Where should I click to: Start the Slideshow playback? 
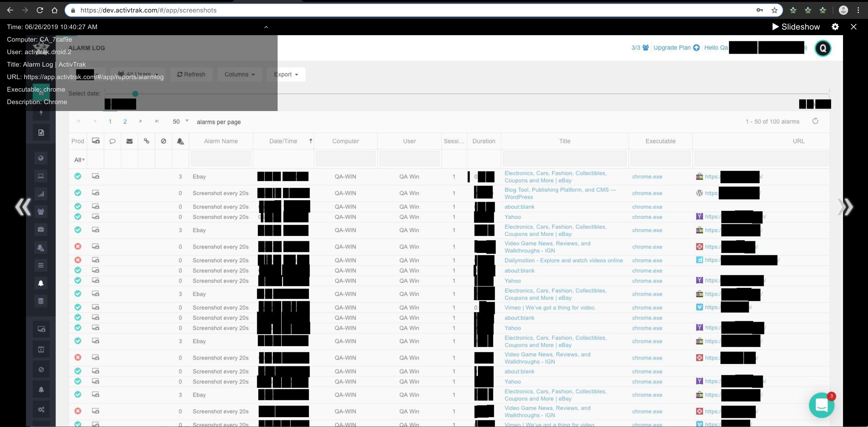click(x=796, y=27)
